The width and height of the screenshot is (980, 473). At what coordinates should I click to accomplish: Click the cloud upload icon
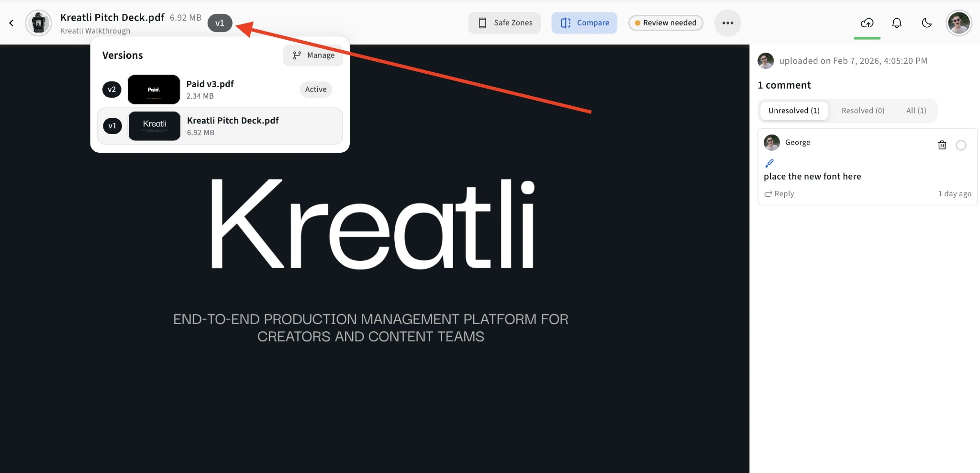point(867,23)
